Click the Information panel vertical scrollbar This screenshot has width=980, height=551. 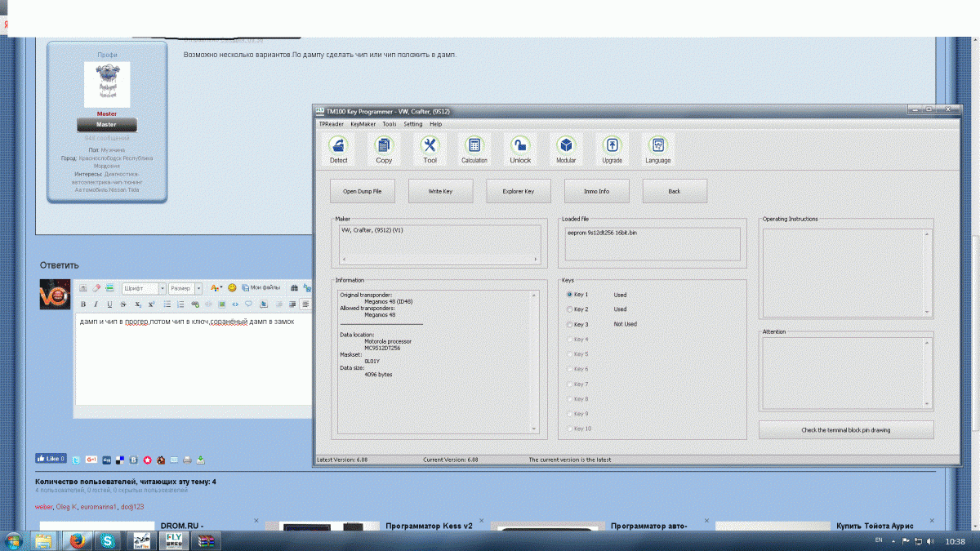point(534,362)
